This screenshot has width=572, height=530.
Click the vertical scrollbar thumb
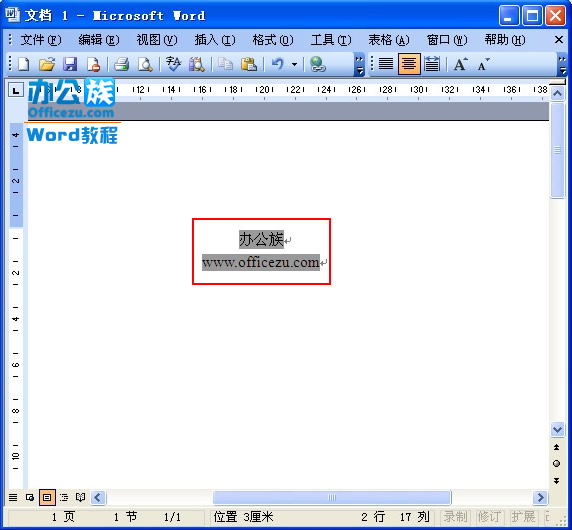point(557,150)
